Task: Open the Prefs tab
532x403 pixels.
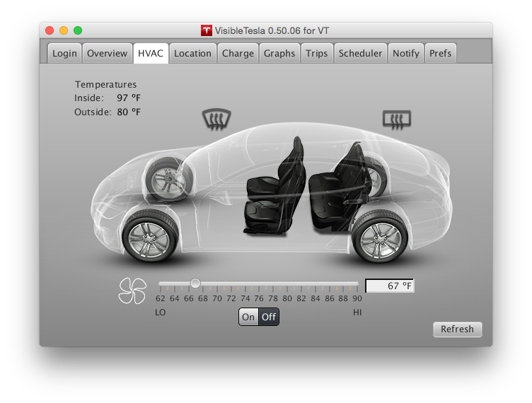Action: 441,53
